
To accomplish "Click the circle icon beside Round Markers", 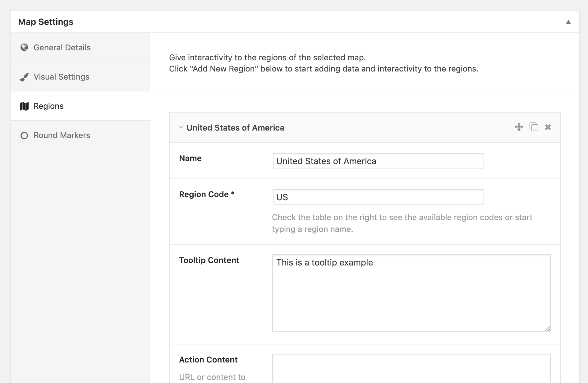I will click(x=24, y=136).
